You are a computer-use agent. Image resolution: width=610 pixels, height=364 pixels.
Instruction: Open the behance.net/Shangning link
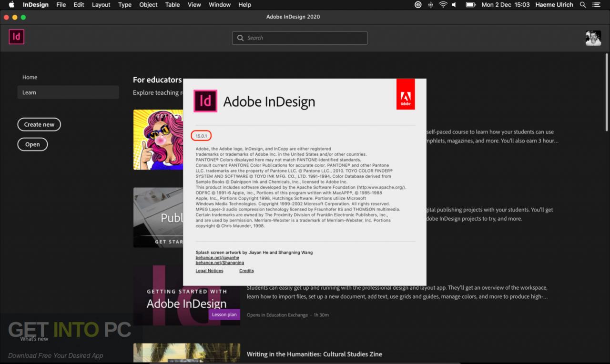[220, 263]
